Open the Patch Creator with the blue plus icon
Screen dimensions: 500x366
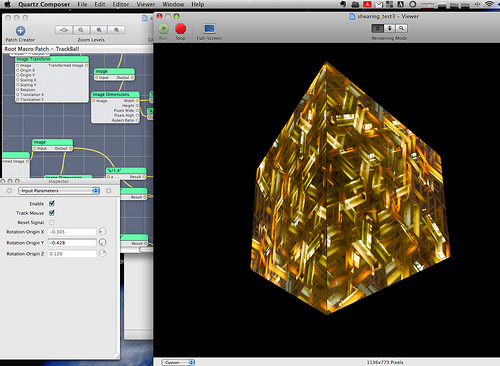[x=20, y=31]
